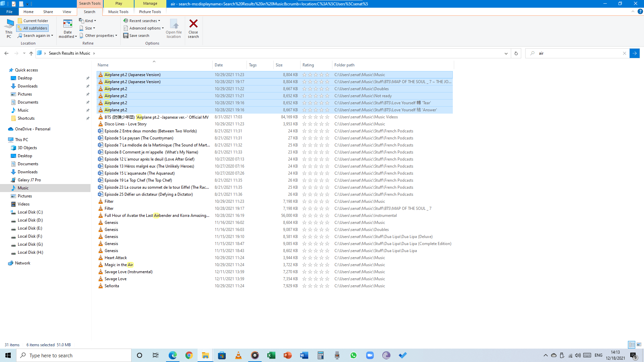Sort by the Size column header

(x=287, y=65)
